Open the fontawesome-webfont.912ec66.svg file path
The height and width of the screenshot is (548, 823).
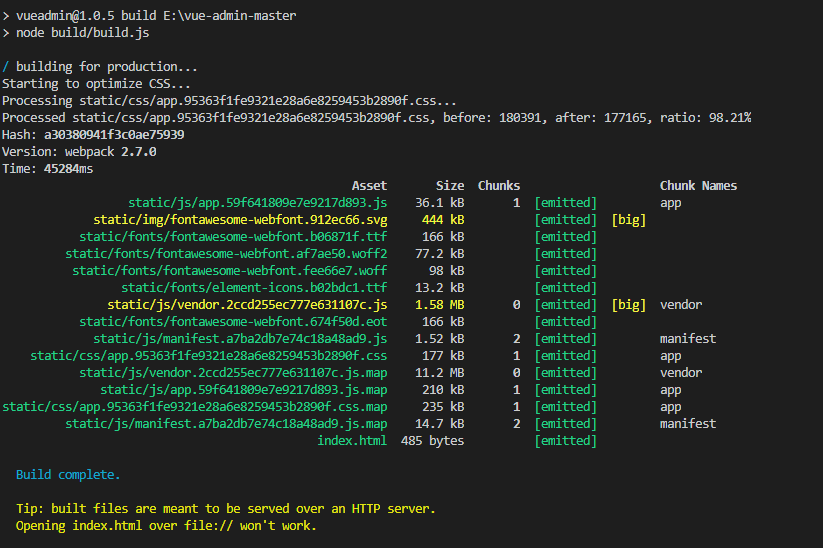click(x=240, y=220)
